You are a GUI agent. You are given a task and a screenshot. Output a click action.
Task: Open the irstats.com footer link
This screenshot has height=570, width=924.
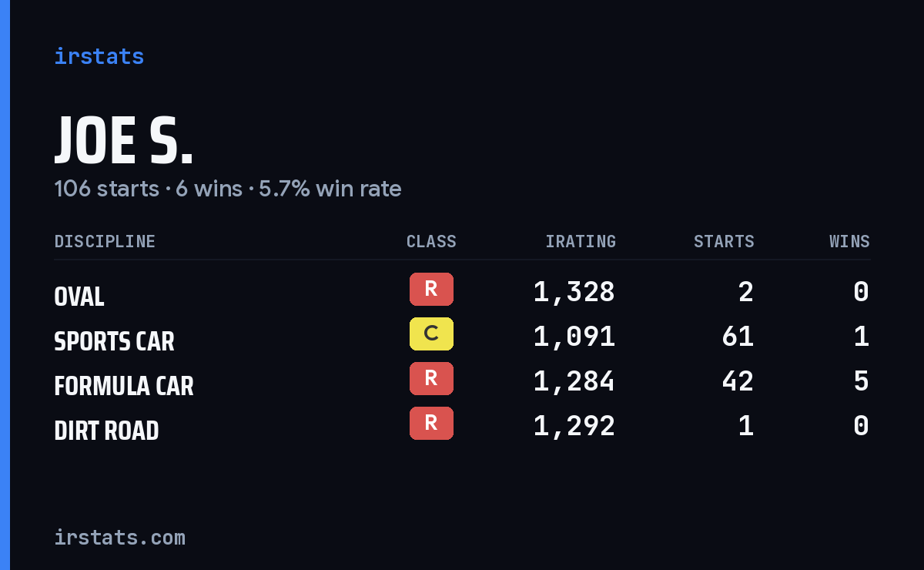click(x=120, y=538)
